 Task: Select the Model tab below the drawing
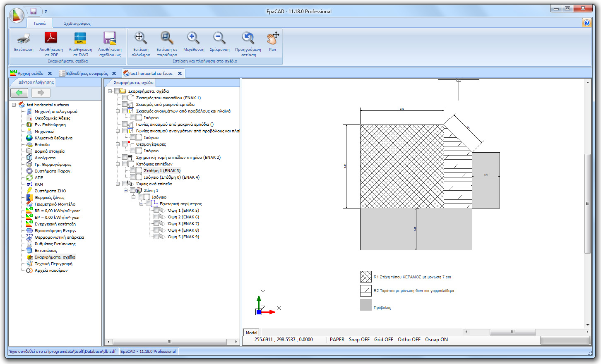251,332
